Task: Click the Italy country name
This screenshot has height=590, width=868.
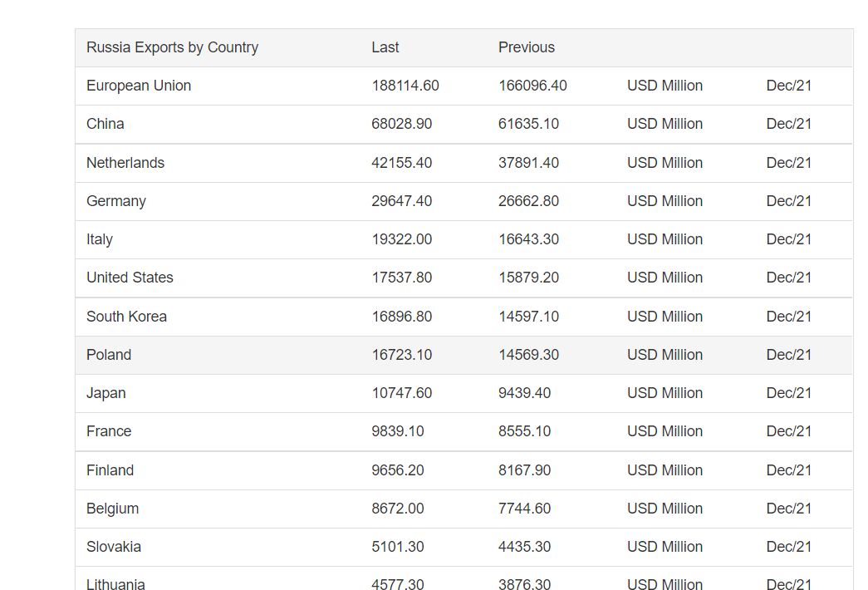Action: [100, 239]
